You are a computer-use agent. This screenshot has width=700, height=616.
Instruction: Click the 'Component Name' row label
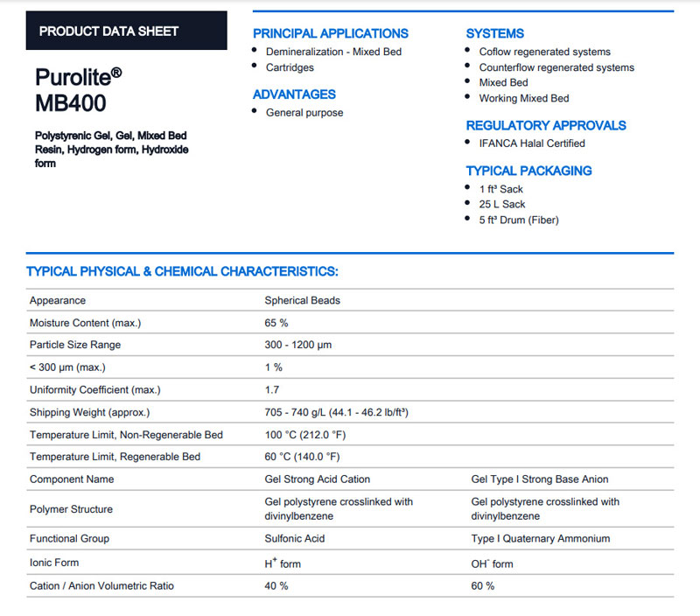[x=72, y=479]
